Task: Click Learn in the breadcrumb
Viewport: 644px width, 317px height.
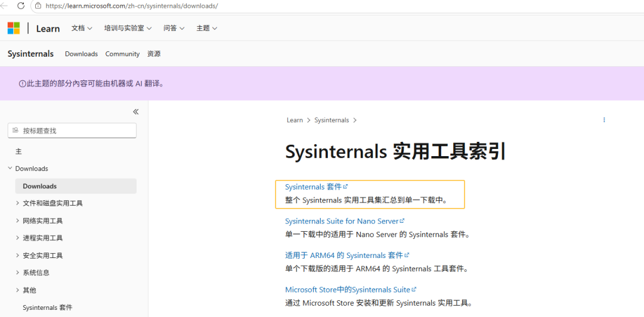Action: click(295, 120)
